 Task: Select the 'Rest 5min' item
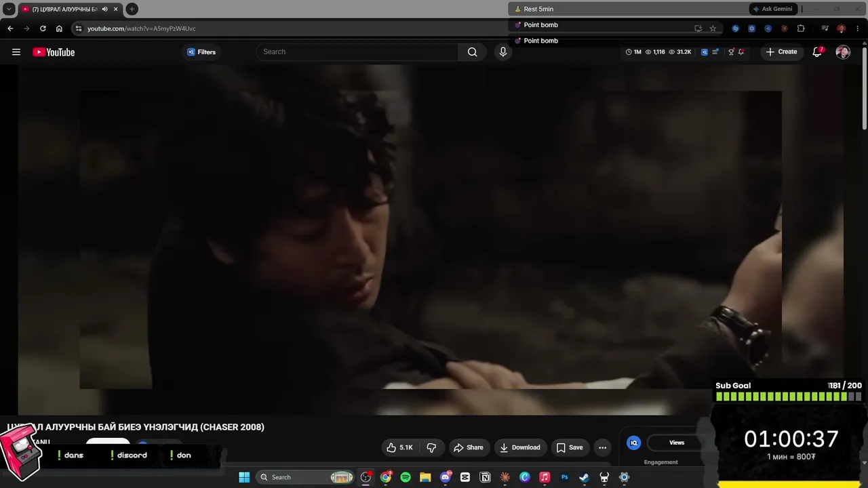tap(538, 9)
